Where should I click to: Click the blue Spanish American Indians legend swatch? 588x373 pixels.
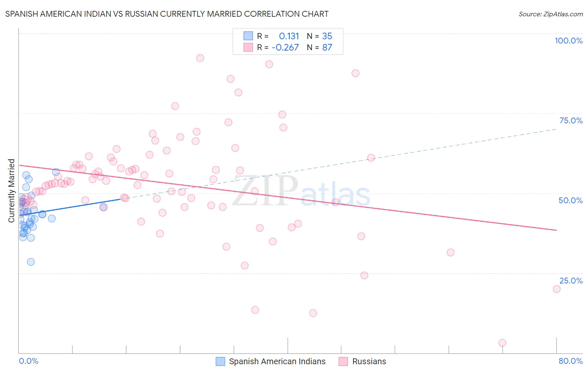click(220, 361)
